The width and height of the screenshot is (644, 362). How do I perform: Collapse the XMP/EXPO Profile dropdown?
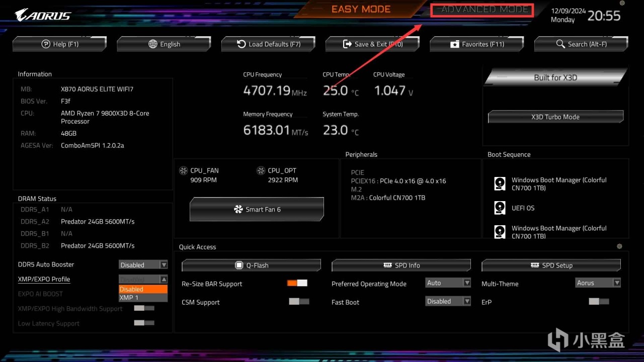point(143,280)
